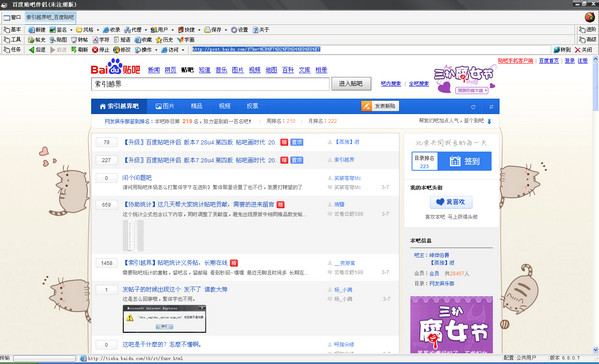
Task: Go back with 后退 green arrow
Action: point(37,50)
